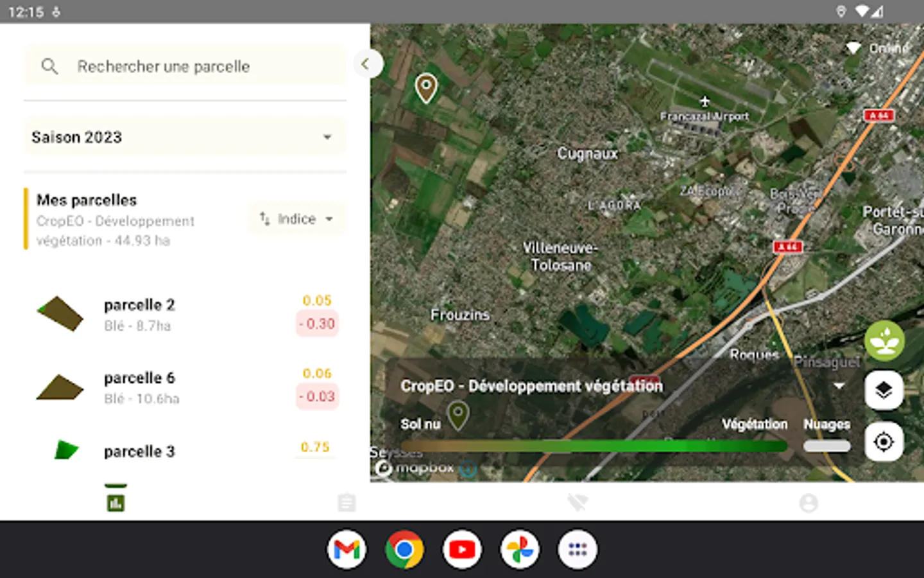Click the Online status indicator
The image size is (924, 578).
tap(877, 48)
